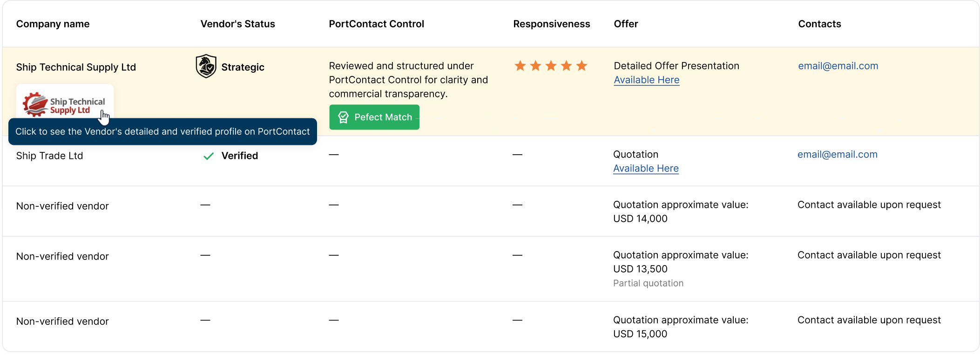The width and height of the screenshot is (980, 355).
Task: Click the Responsiveness column header
Action: 551,24
